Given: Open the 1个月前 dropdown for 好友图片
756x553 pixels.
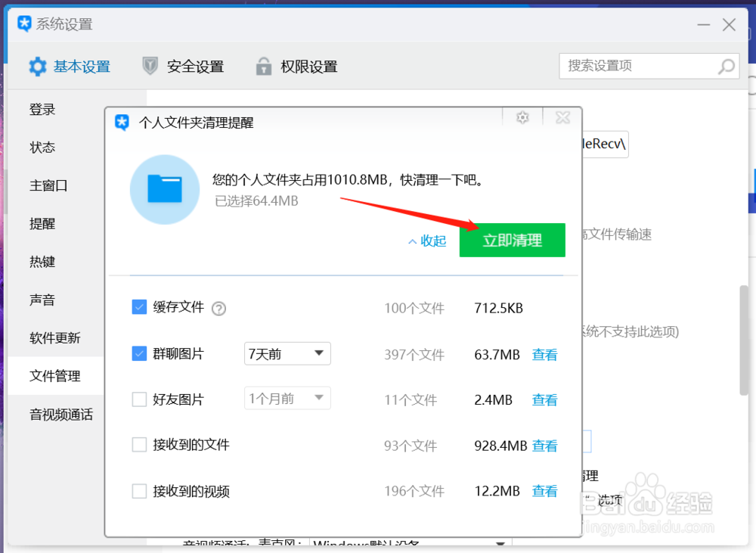Looking at the screenshot, I should [287, 398].
